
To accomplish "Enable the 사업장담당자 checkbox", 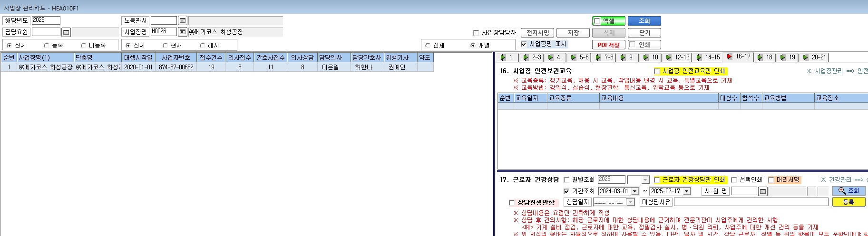I will (x=476, y=33).
